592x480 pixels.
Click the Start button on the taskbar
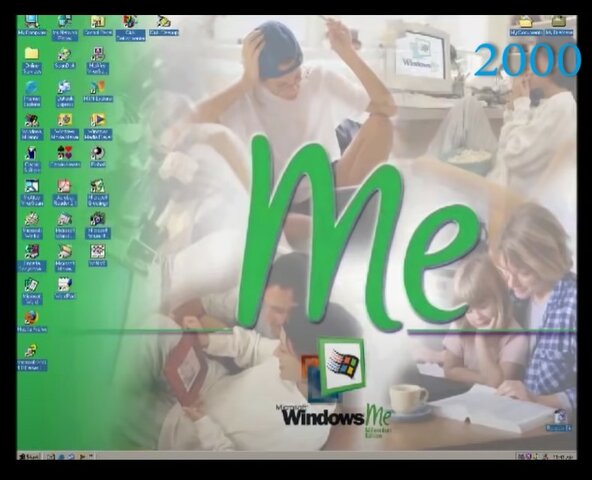coord(29,456)
